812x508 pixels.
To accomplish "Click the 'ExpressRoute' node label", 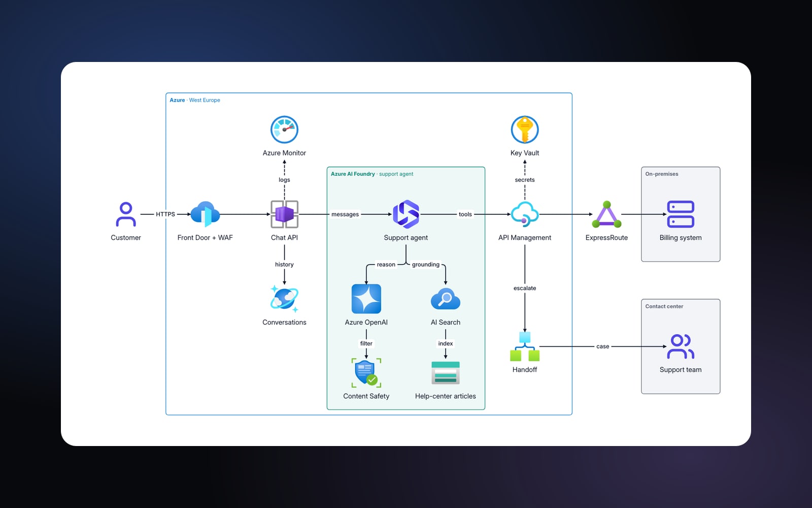I will pos(606,238).
